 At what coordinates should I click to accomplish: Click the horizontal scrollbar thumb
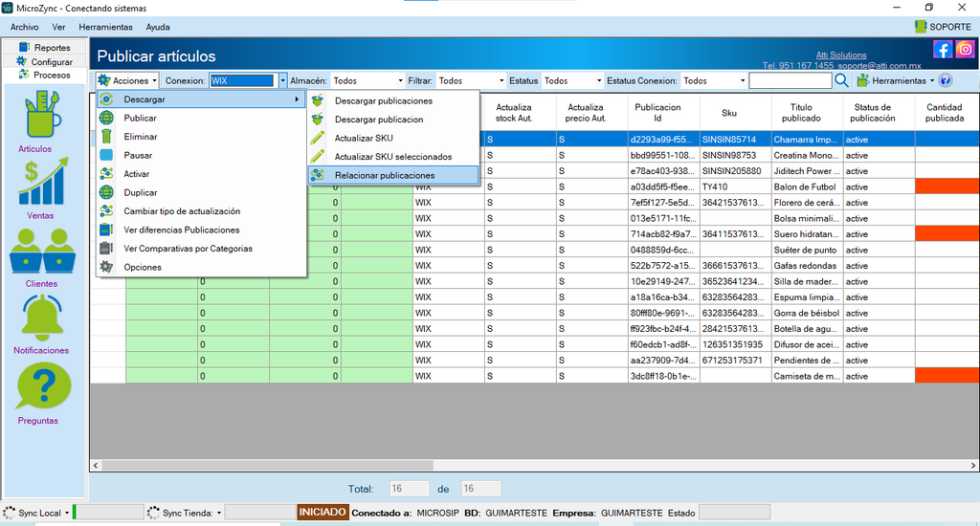click(x=268, y=466)
